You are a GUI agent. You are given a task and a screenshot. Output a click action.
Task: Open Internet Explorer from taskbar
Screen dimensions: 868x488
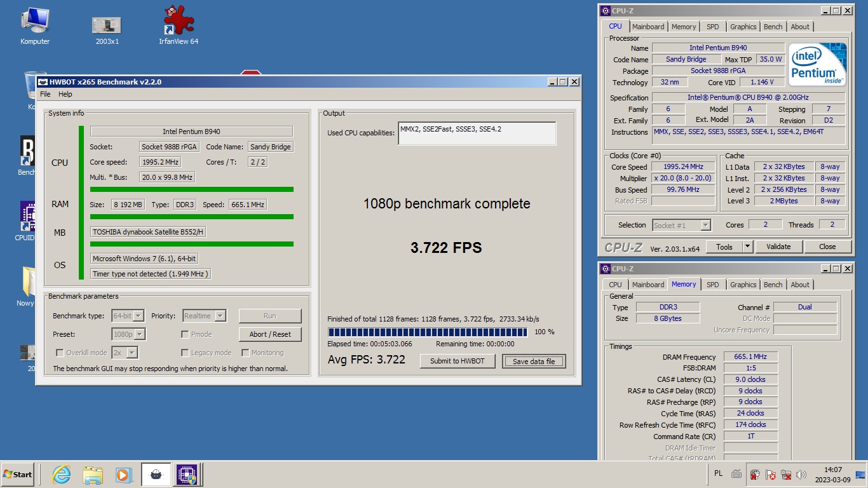(x=62, y=474)
